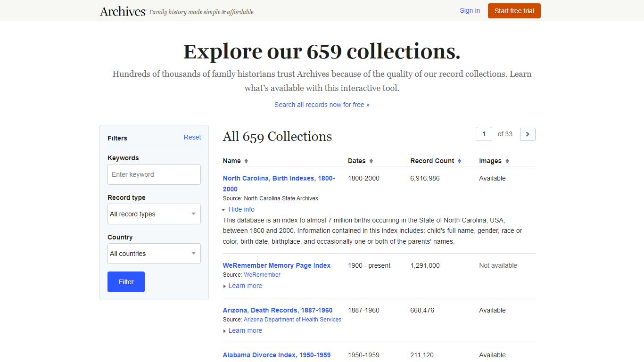Sort by Name column arrows
The width and height of the screenshot is (644, 362).
[246, 161]
